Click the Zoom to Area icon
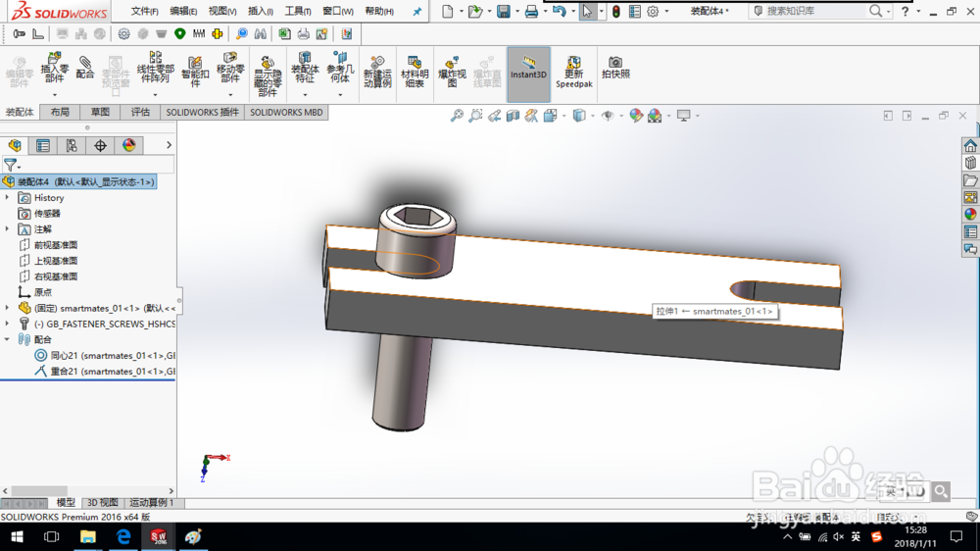This screenshot has height=551, width=980. pyautogui.click(x=475, y=116)
